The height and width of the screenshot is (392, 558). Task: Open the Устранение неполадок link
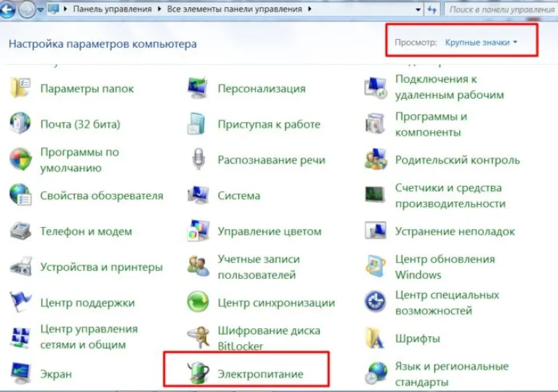pos(455,232)
